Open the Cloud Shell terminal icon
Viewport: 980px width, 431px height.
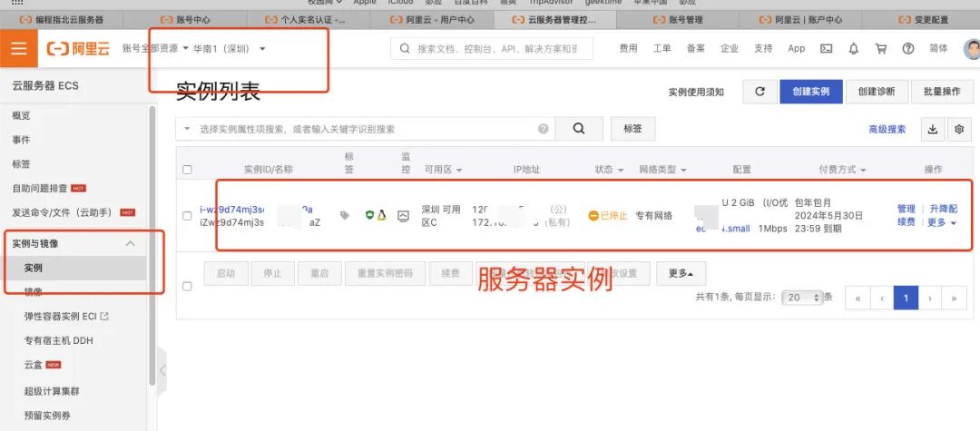click(827, 49)
